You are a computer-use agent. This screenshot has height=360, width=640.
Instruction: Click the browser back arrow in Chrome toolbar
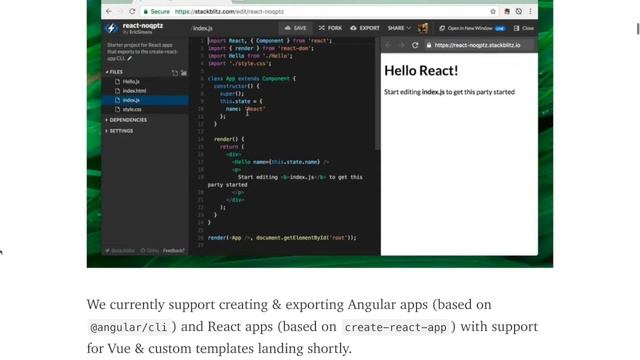coord(109,11)
